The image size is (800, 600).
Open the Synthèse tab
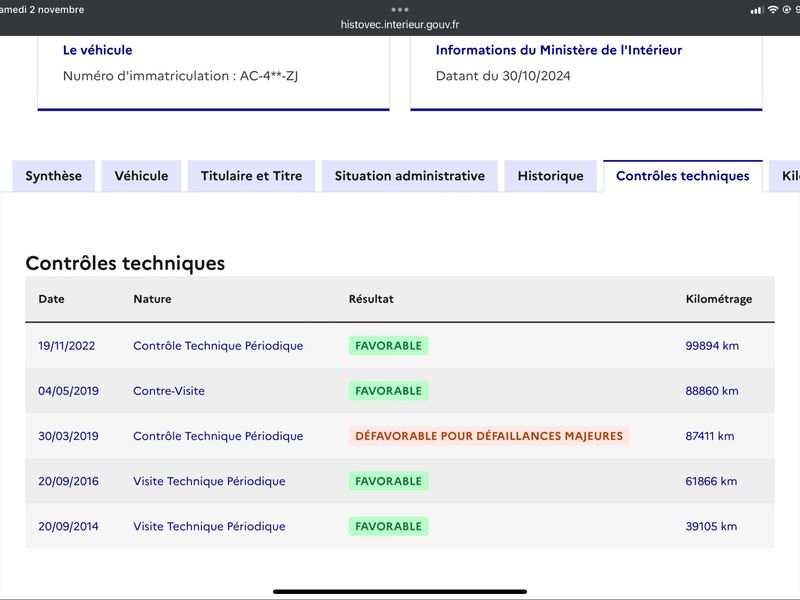[54, 176]
